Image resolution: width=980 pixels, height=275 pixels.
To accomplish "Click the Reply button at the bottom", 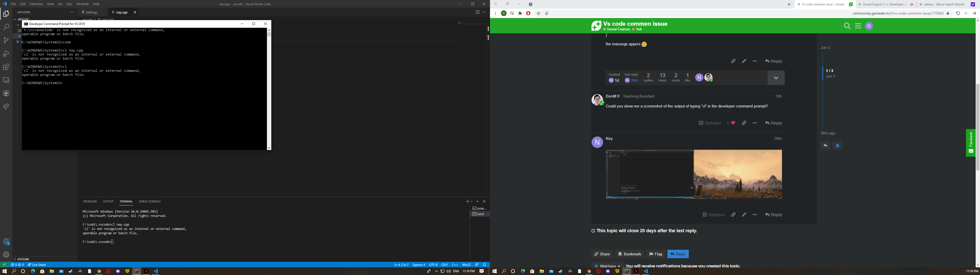I will [x=678, y=254].
